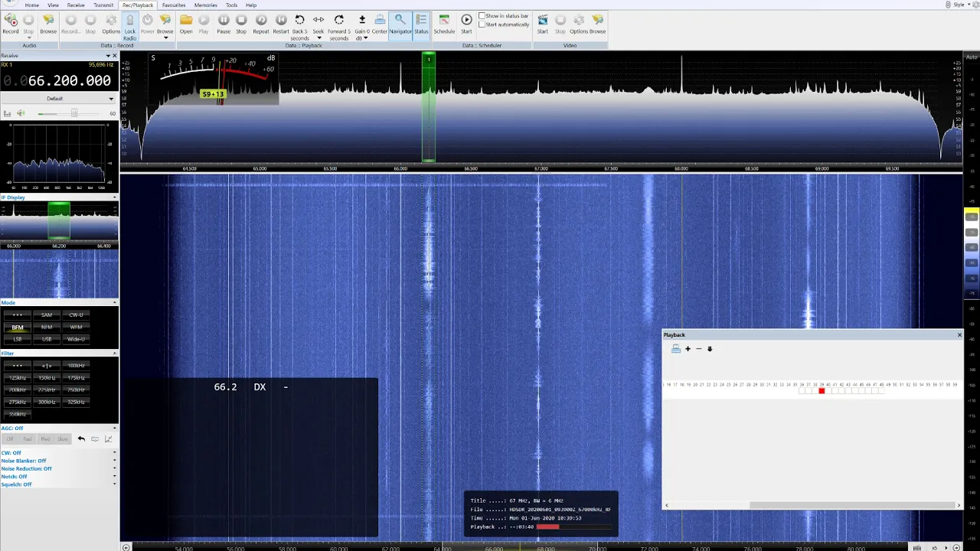Click the plus icon in Playback panel

click(x=688, y=349)
